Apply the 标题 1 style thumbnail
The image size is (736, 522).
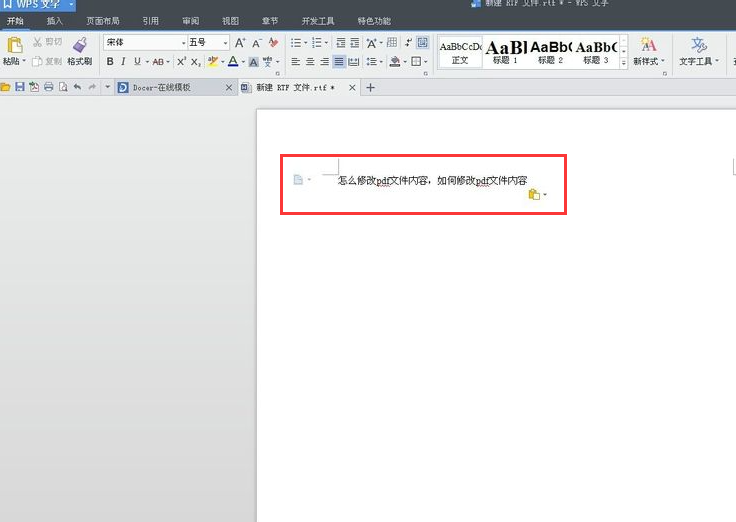(x=505, y=51)
